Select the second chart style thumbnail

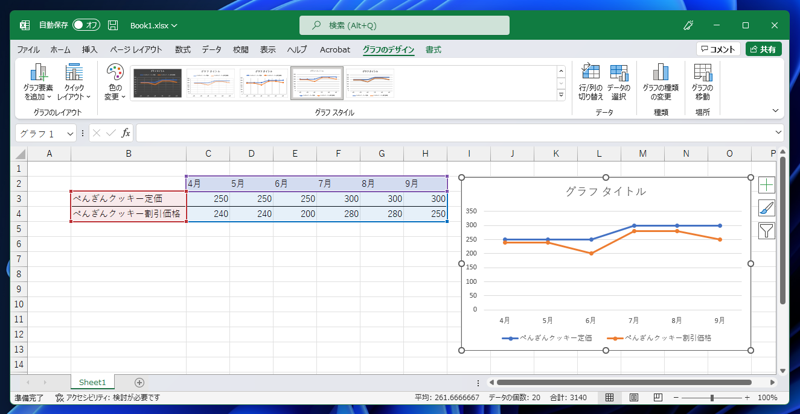click(x=210, y=83)
